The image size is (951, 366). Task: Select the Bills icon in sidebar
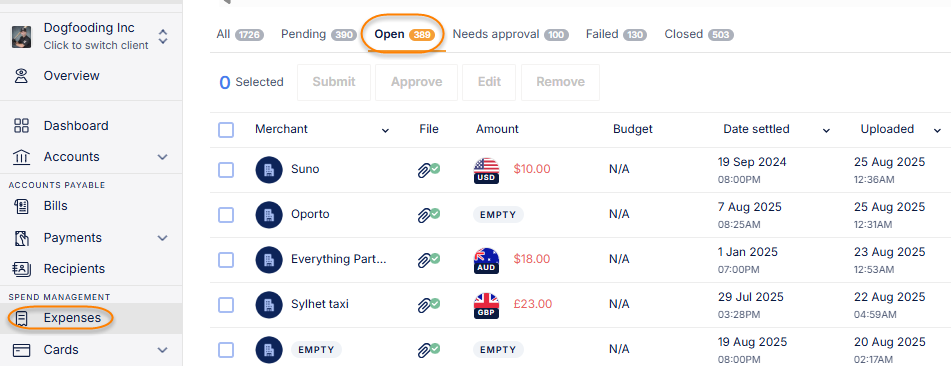click(21, 206)
